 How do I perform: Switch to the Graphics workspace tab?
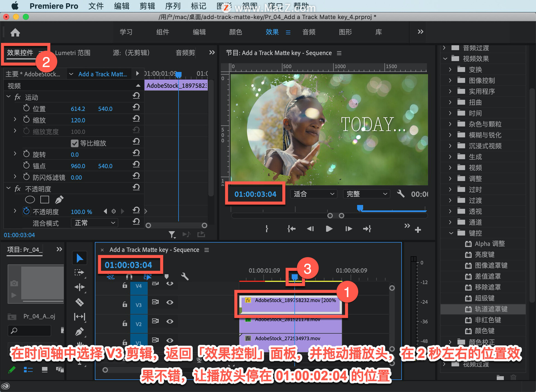point(345,32)
